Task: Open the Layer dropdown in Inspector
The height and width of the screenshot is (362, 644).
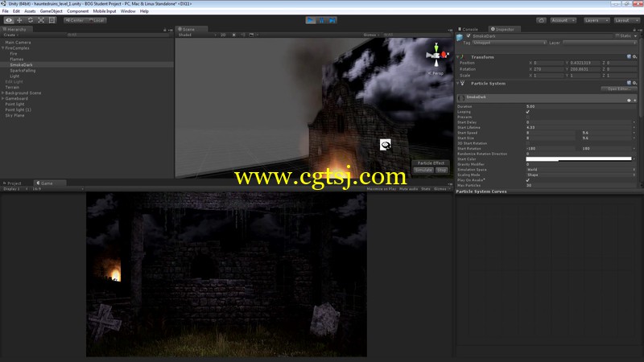Action: pyautogui.click(x=600, y=43)
